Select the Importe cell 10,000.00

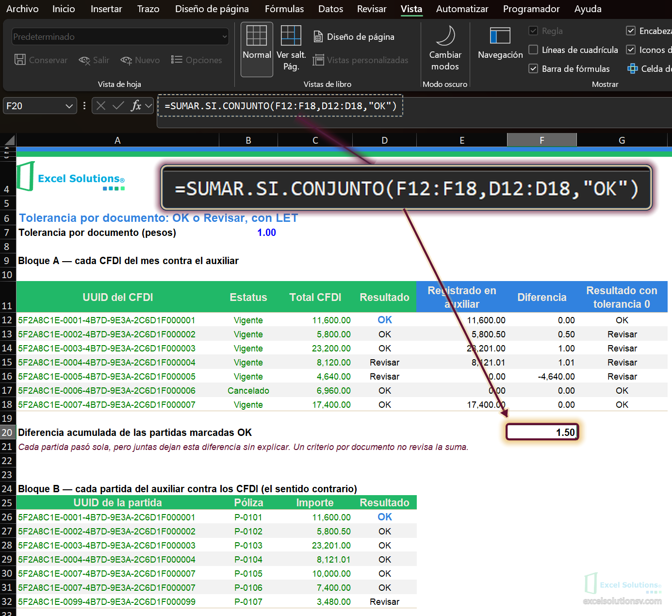pos(315,574)
